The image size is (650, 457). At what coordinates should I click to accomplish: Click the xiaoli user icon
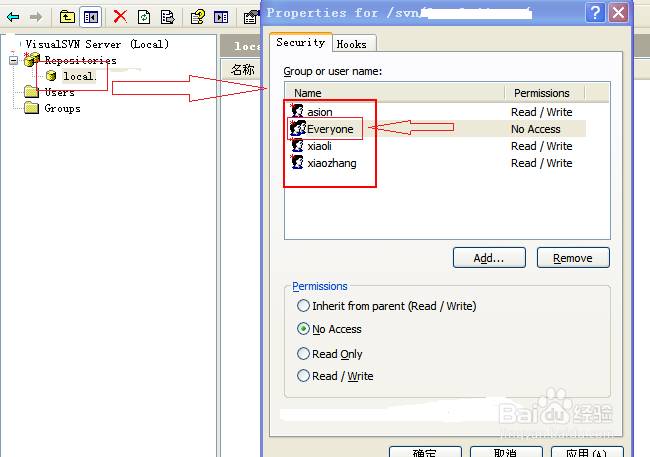(x=297, y=145)
